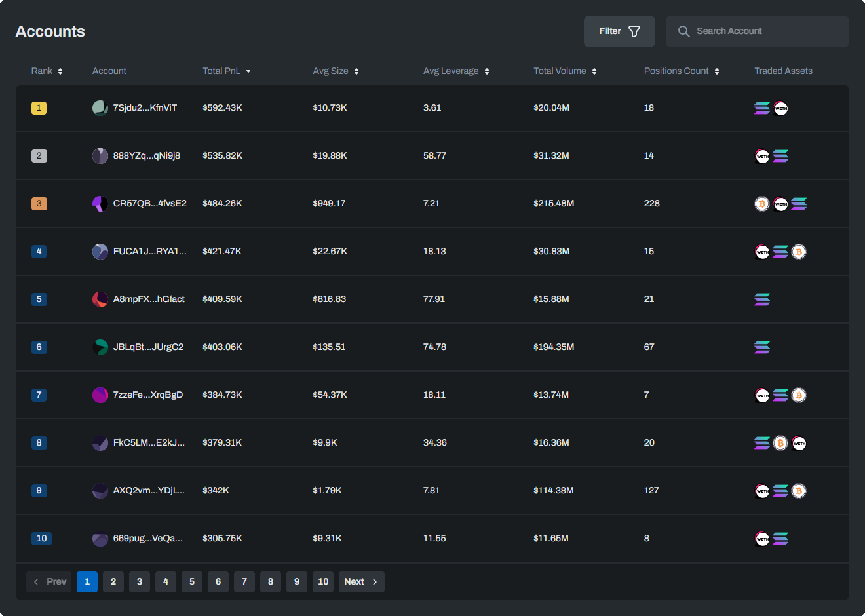Screen dimensions: 865x616
Task: Go to the Prev page
Action: click(49, 582)
